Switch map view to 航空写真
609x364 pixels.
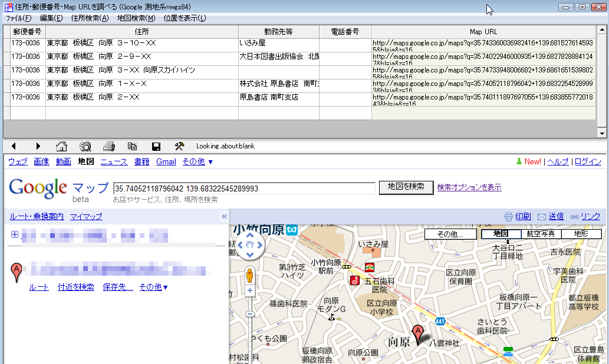541,234
